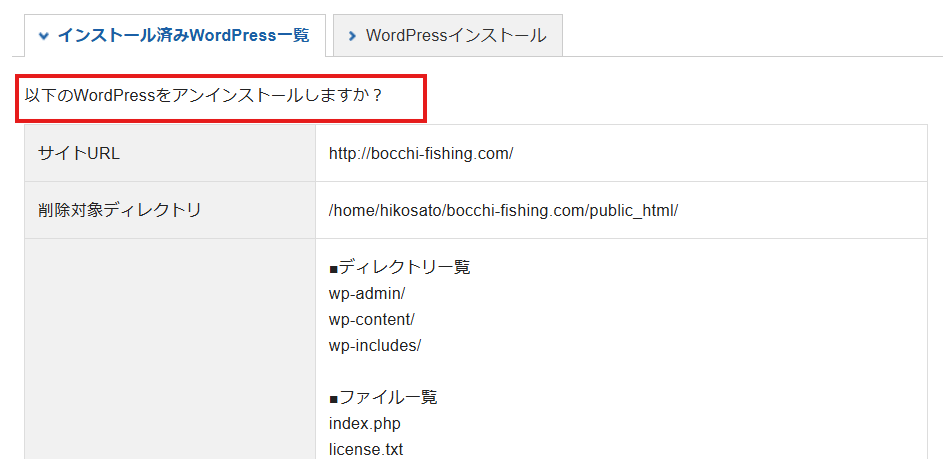Screen dimensions: 943x459
Task: Select the wp-includes/ directory entry
Action: pos(374,345)
